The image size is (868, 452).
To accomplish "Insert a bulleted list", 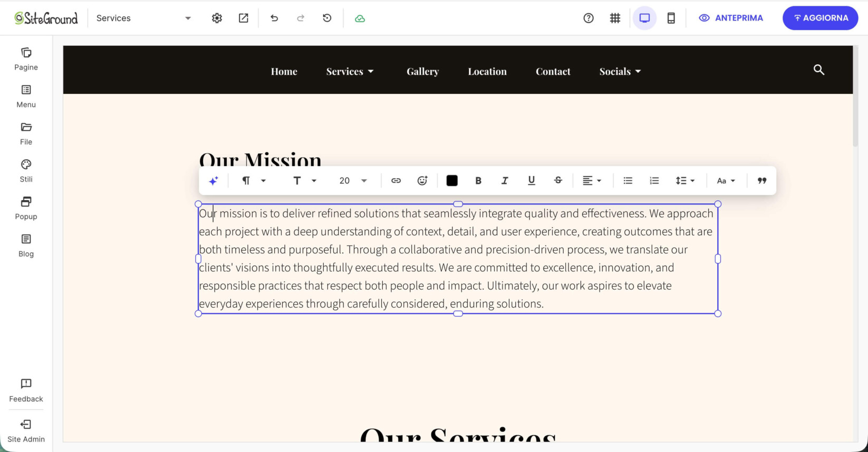I will tap(628, 181).
